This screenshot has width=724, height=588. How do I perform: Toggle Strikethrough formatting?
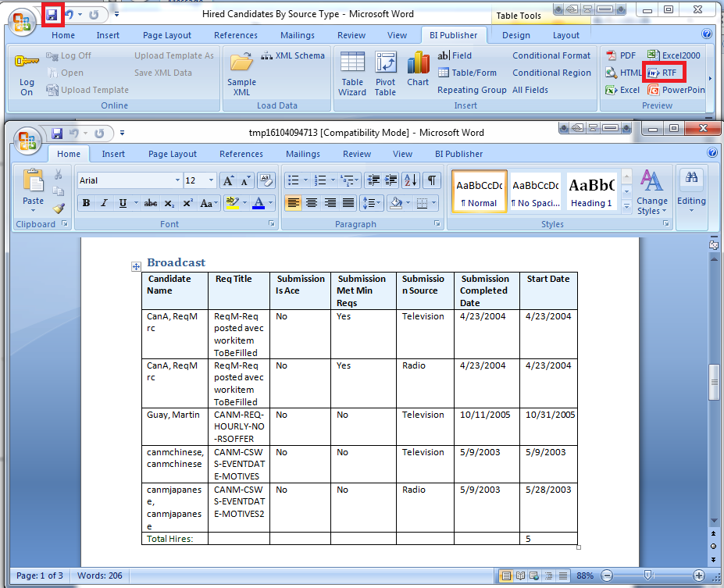point(150,203)
